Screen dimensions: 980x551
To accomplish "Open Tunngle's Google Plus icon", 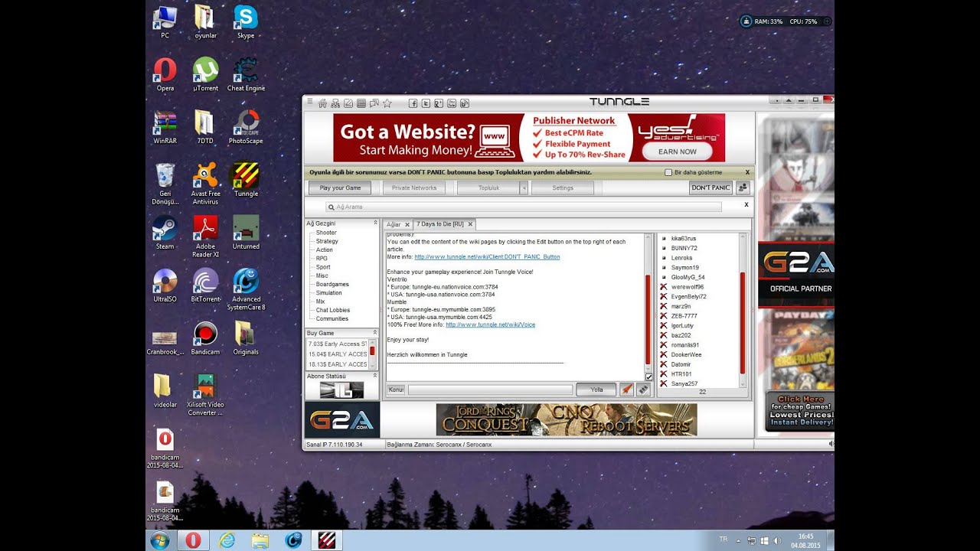I will click(x=439, y=103).
